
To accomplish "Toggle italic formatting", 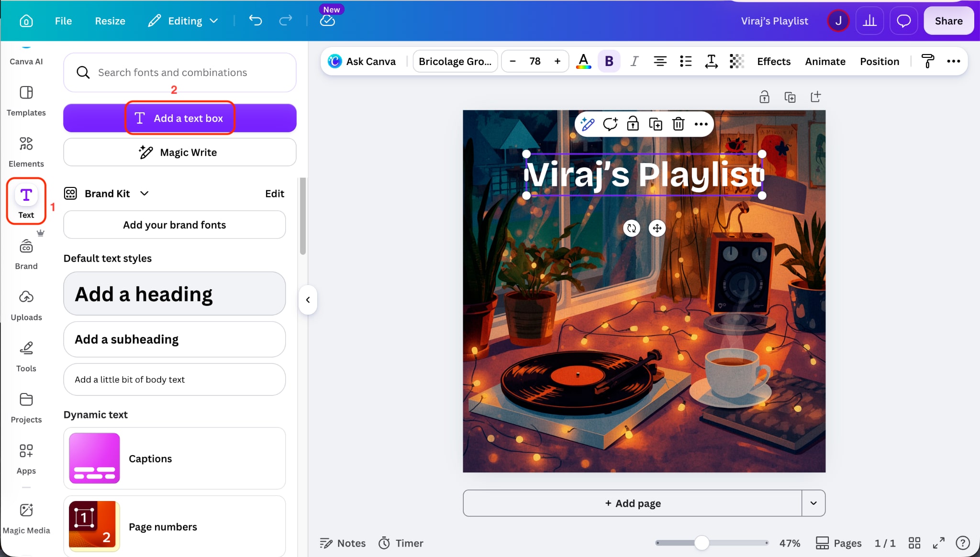I will [634, 61].
